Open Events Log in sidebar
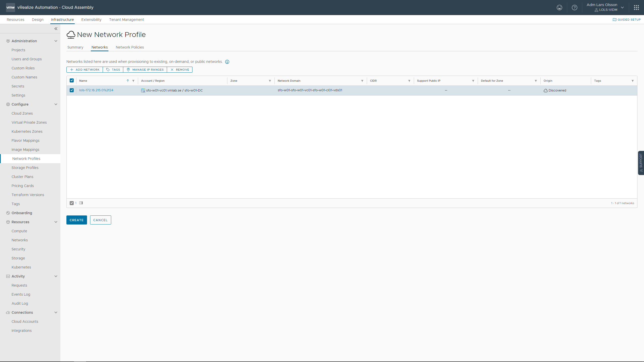This screenshot has width=644, height=362. click(21, 294)
